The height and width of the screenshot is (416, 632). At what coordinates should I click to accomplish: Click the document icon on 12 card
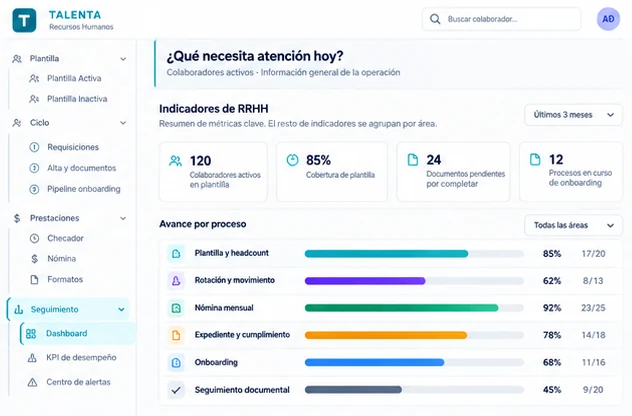[x=535, y=159]
